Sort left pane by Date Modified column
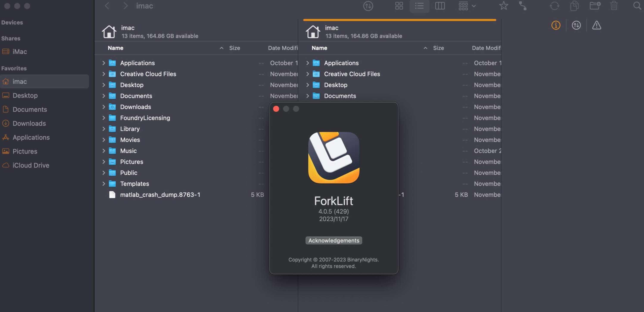 tap(283, 48)
